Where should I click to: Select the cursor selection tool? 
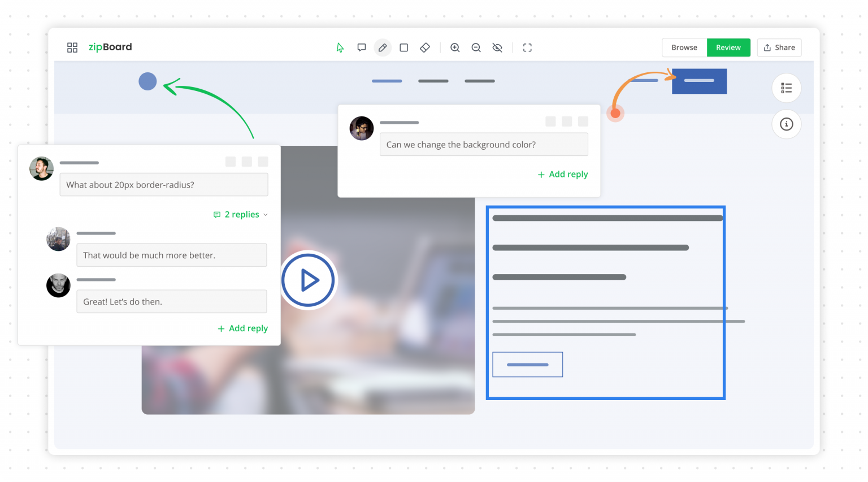(340, 47)
